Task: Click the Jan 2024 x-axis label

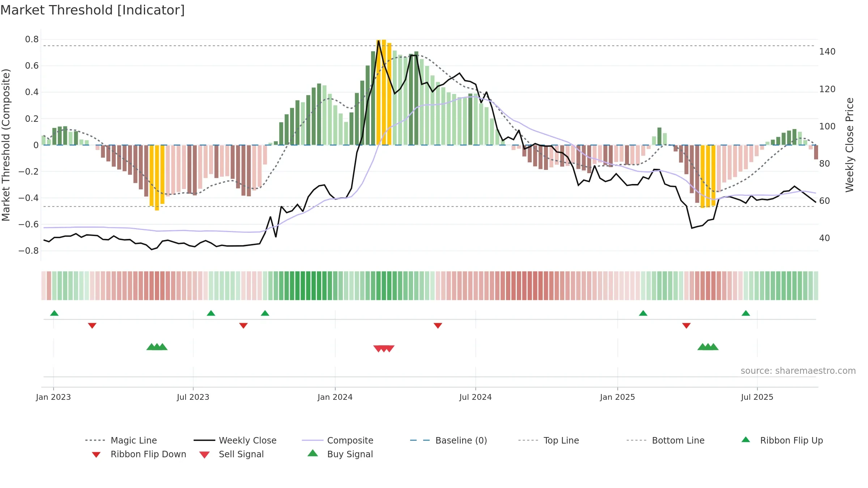Action: click(335, 397)
